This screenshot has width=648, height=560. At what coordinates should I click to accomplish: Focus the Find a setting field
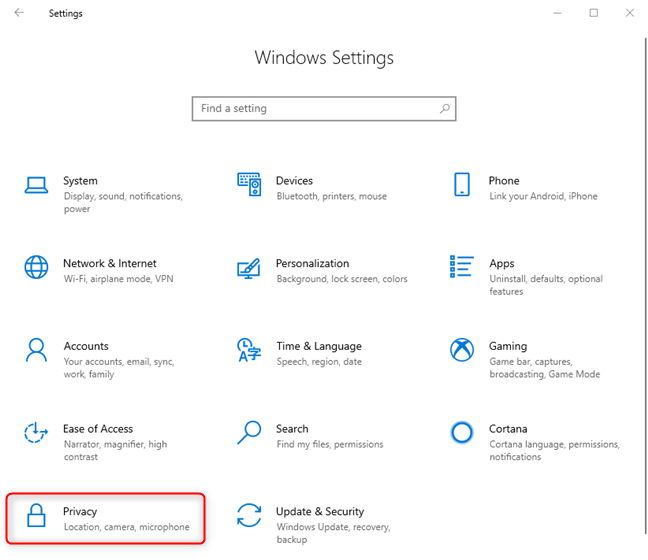[x=324, y=109]
